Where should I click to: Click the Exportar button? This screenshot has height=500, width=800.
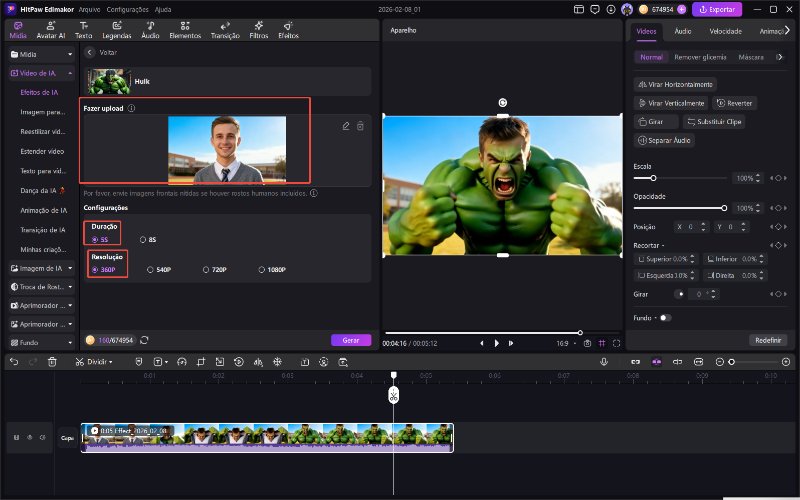(717, 9)
